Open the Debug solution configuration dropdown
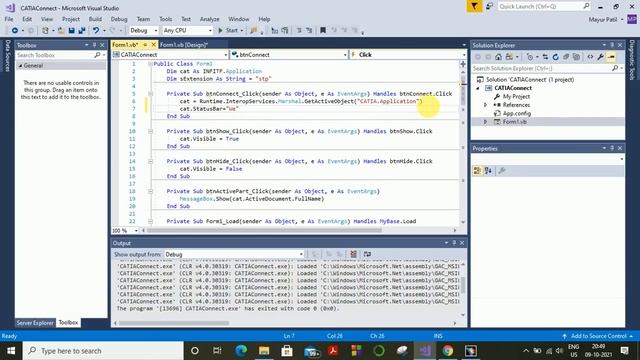This screenshot has height=360, width=640. tap(144, 31)
